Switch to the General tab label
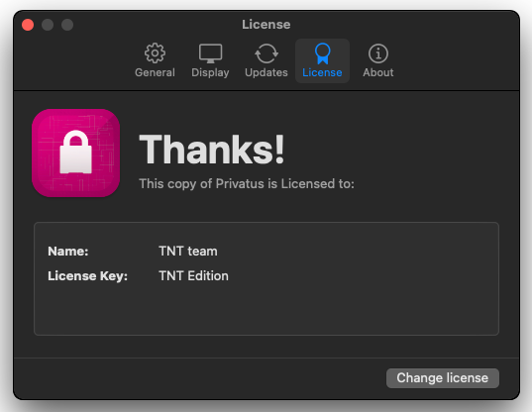This screenshot has width=532, height=412. 156,72
